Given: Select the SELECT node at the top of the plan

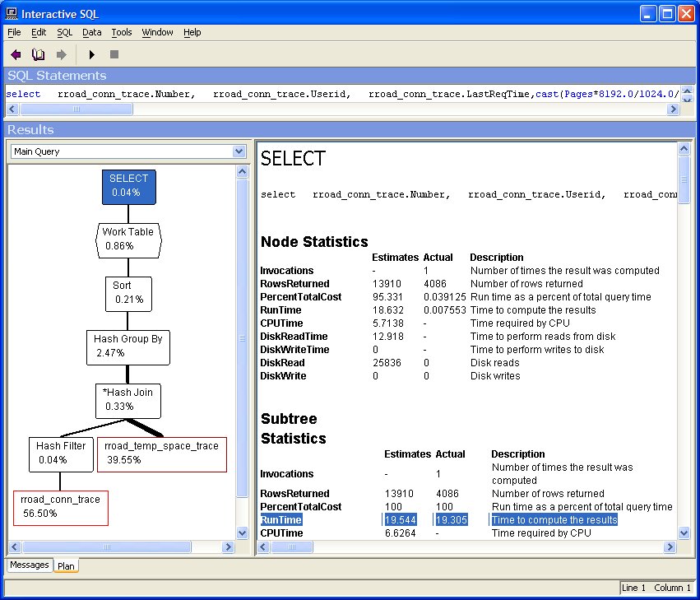Looking at the screenshot, I should point(128,187).
